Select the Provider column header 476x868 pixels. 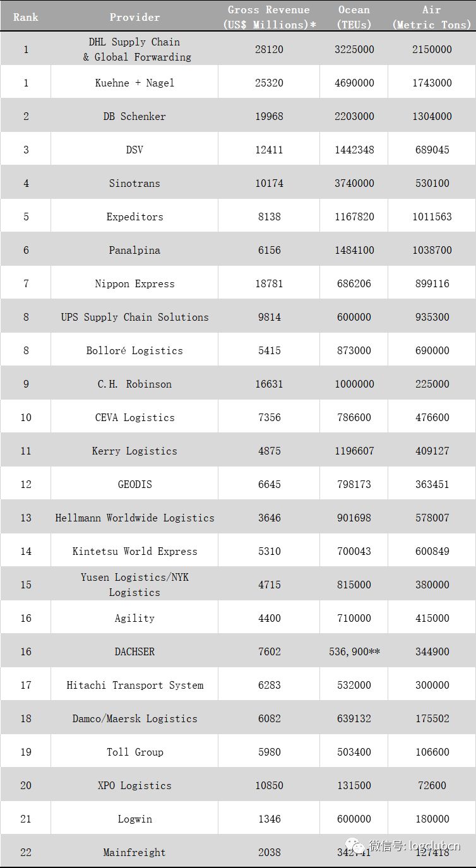(134, 17)
